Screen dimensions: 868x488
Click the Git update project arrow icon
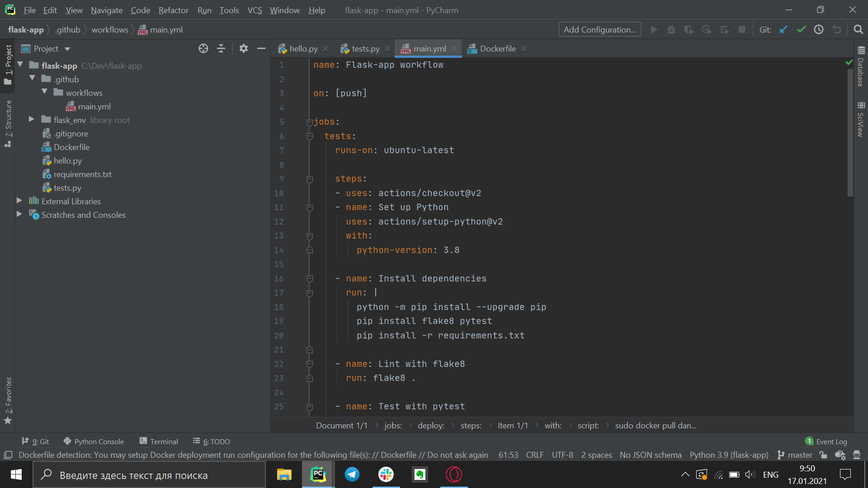(783, 30)
